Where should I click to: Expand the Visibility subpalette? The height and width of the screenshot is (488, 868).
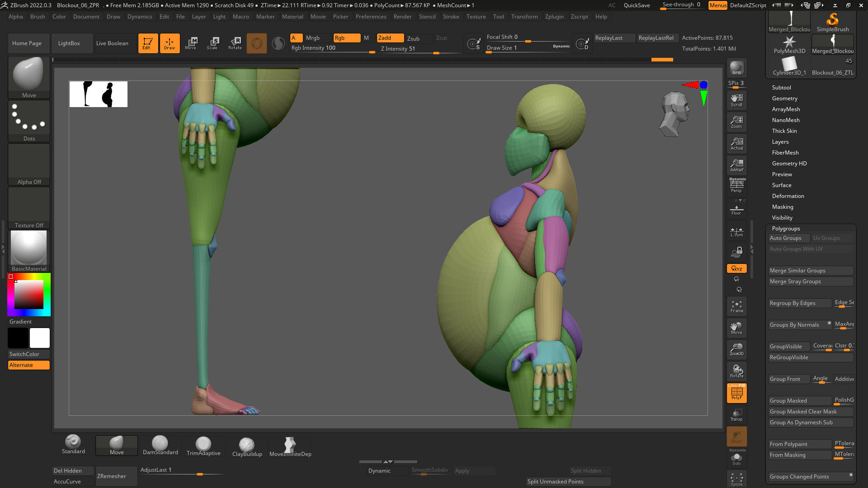(782, 218)
